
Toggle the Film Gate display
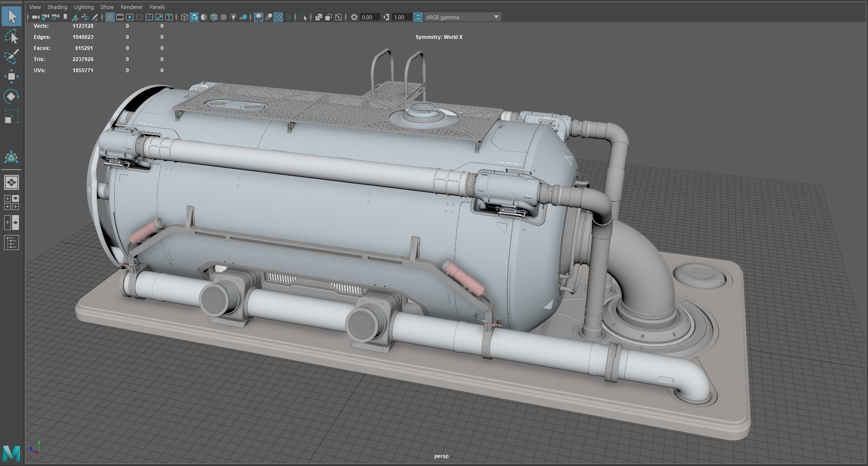(119, 17)
